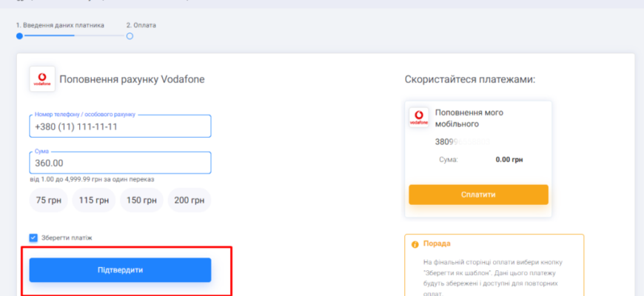Select the 75 грн quick amount
The width and height of the screenshot is (644, 296).
pyautogui.click(x=48, y=201)
